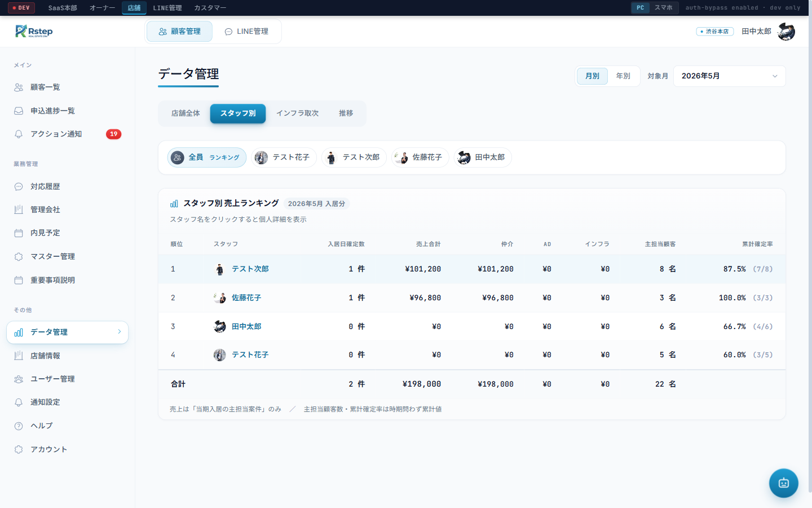
Task: Click the 佐藤花子 avatar in the ranking row
Action: coord(220,298)
